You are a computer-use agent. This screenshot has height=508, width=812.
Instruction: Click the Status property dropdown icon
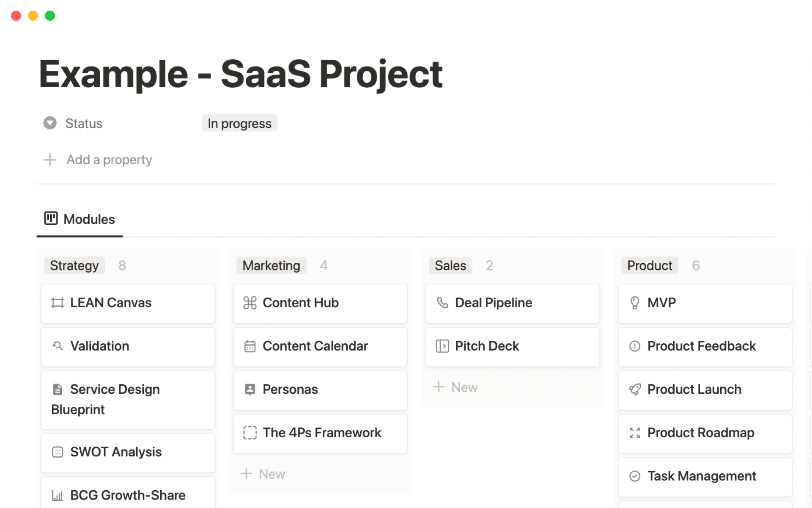click(50, 123)
